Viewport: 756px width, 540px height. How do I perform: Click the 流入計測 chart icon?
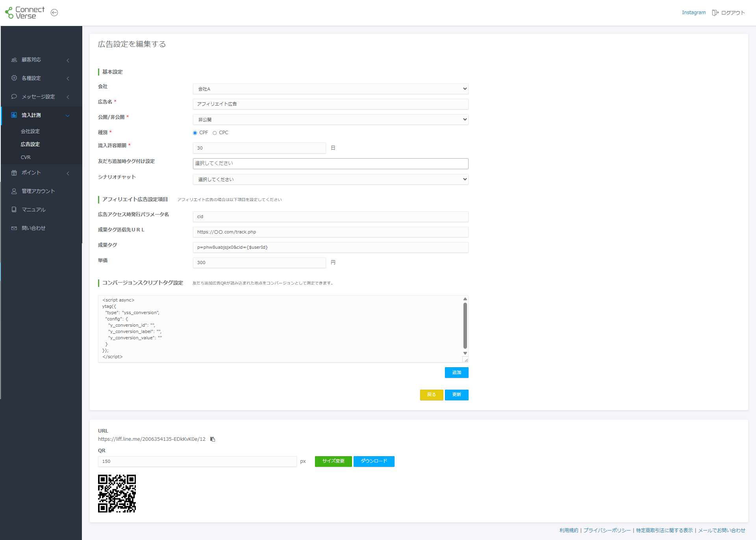[14, 115]
